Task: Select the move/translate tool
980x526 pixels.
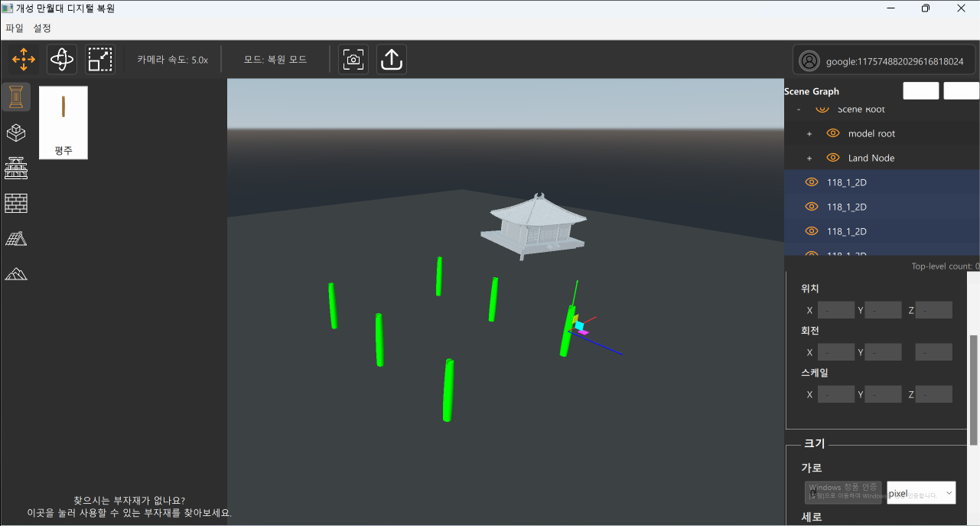Action: tap(24, 60)
